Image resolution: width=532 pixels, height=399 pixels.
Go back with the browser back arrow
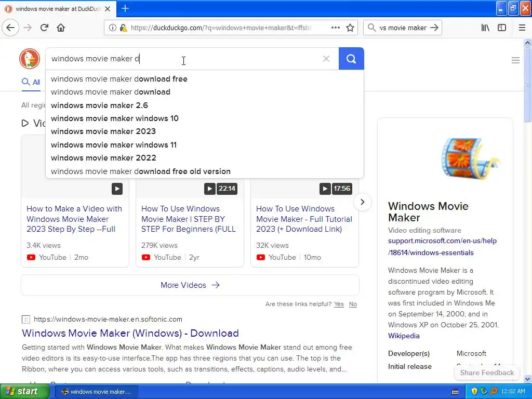pyautogui.click(x=10, y=28)
